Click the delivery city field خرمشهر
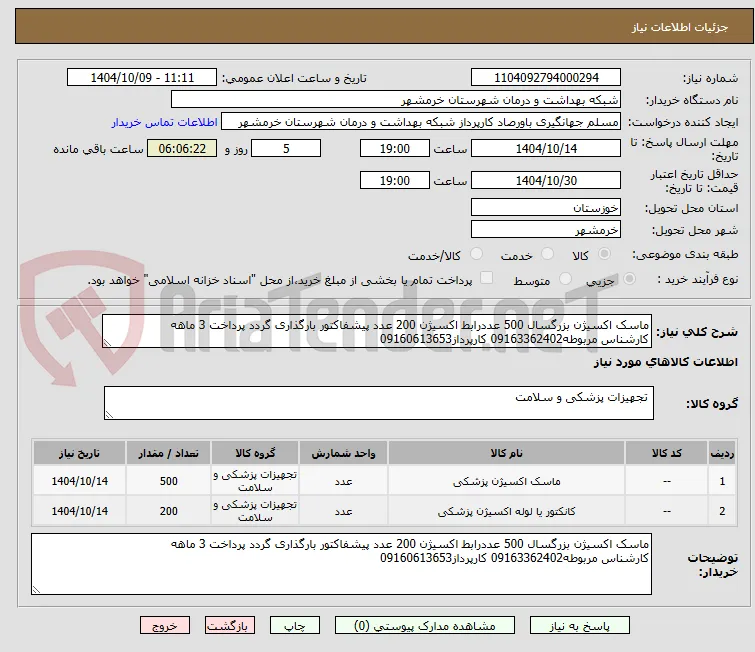Viewport: 755px width, 652px height. pyautogui.click(x=546, y=230)
